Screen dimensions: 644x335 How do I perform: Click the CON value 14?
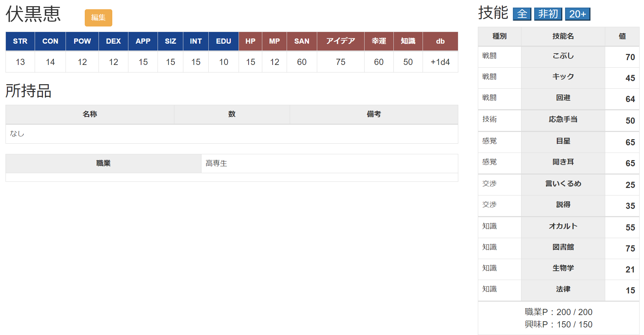(x=50, y=62)
